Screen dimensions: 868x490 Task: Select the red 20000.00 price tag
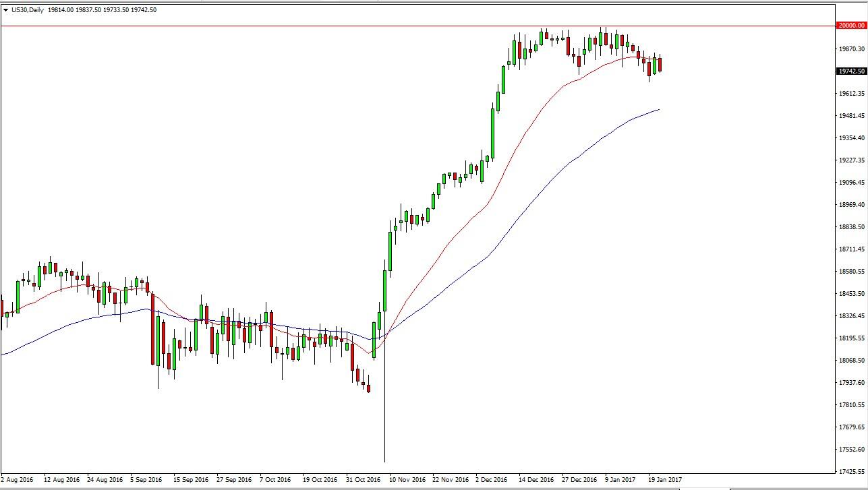(x=850, y=26)
